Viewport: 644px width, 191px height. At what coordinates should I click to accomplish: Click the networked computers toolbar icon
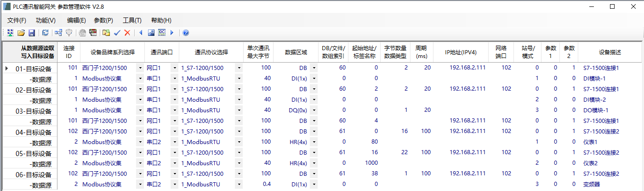(x=10, y=33)
